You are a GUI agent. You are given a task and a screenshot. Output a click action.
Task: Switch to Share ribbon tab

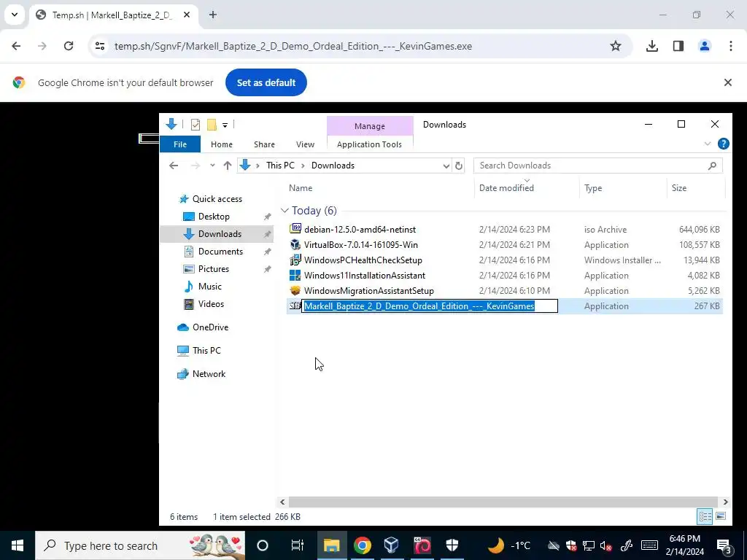[x=264, y=144]
